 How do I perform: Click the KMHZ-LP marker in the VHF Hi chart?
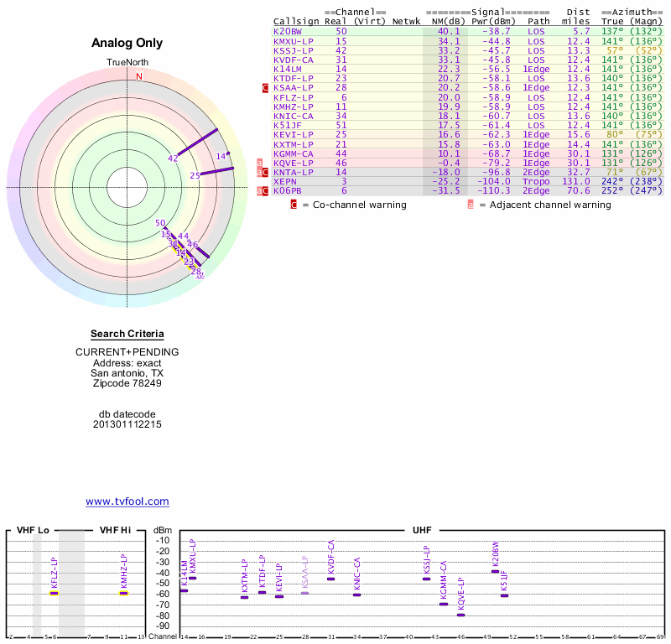click(123, 592)
